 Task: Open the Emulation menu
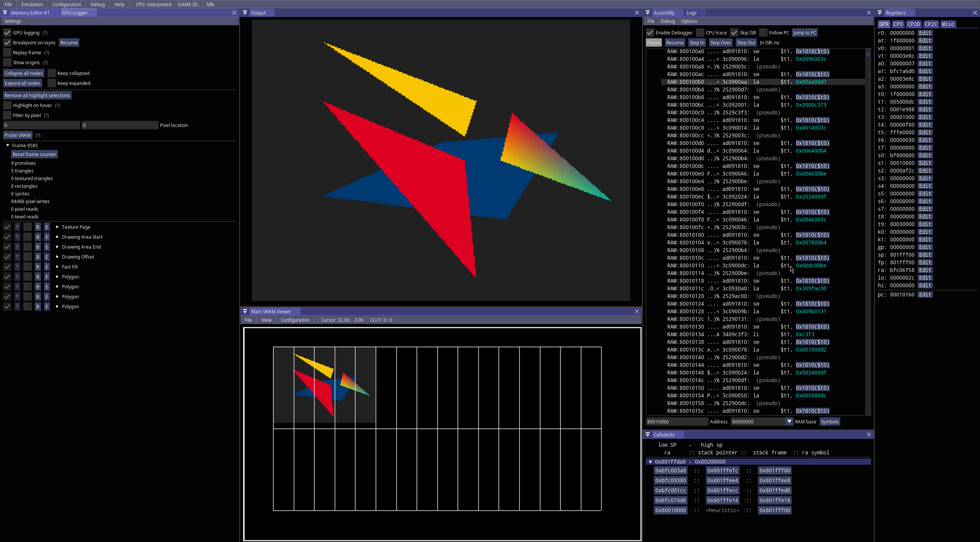(x=32, y=4)
